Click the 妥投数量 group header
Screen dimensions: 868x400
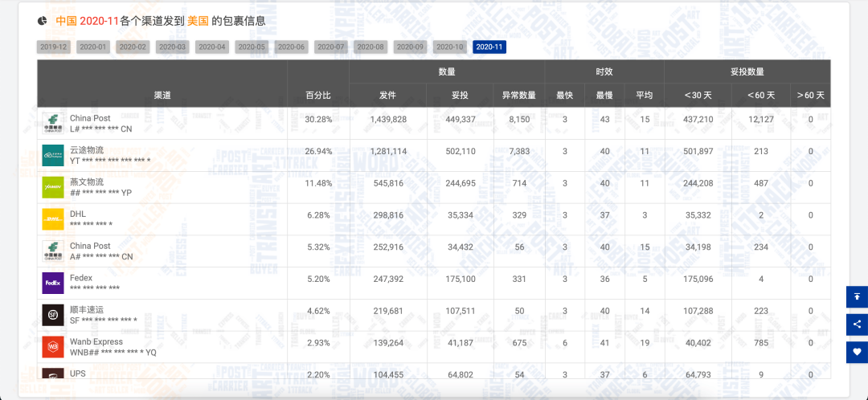pos(747,71)
